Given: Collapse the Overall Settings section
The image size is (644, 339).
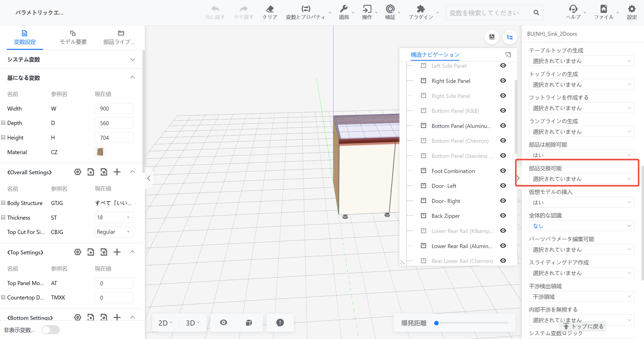Looking at the screenshot, I should coord(133,172).
